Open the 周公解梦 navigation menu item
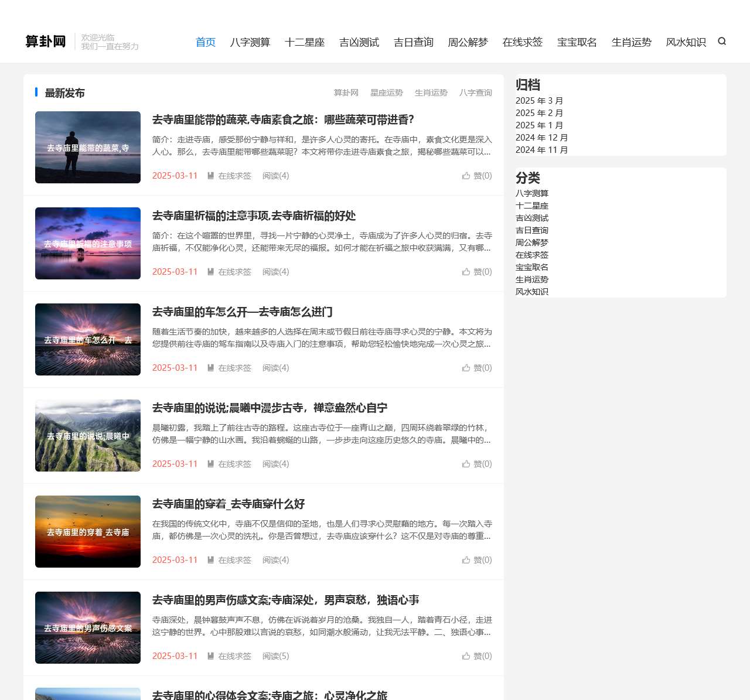Viewport: 750px width, 700px height. [468, 42]
